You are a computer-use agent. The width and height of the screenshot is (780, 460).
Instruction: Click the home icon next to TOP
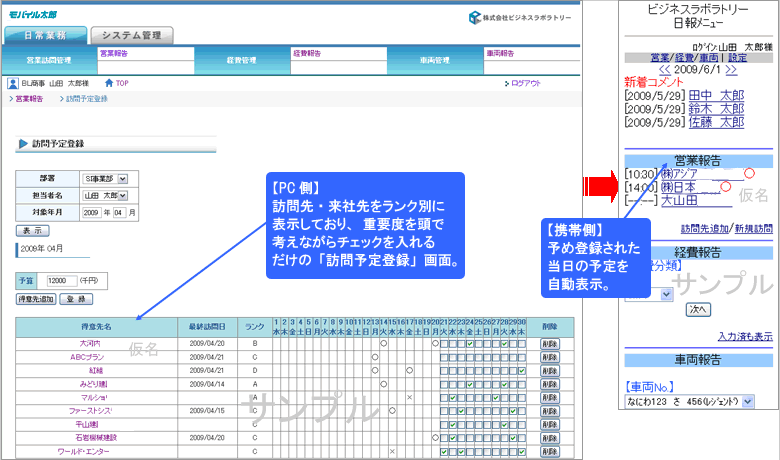pyautogui.click(x=109, y=83)
